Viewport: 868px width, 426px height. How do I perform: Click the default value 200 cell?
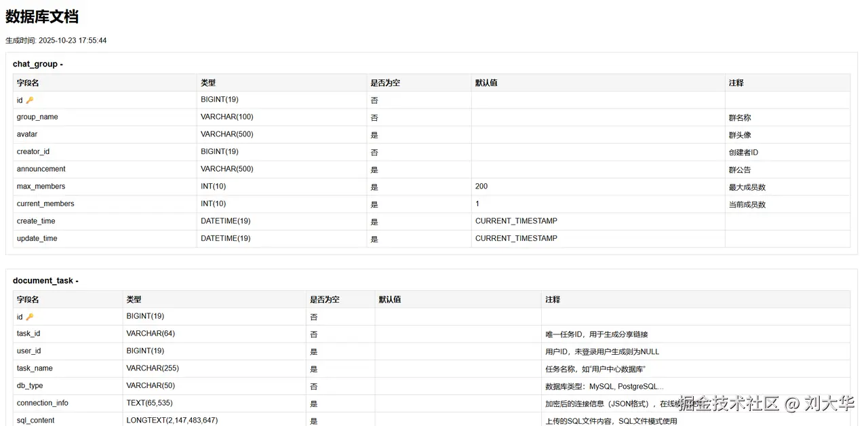[x=598, y=187]
